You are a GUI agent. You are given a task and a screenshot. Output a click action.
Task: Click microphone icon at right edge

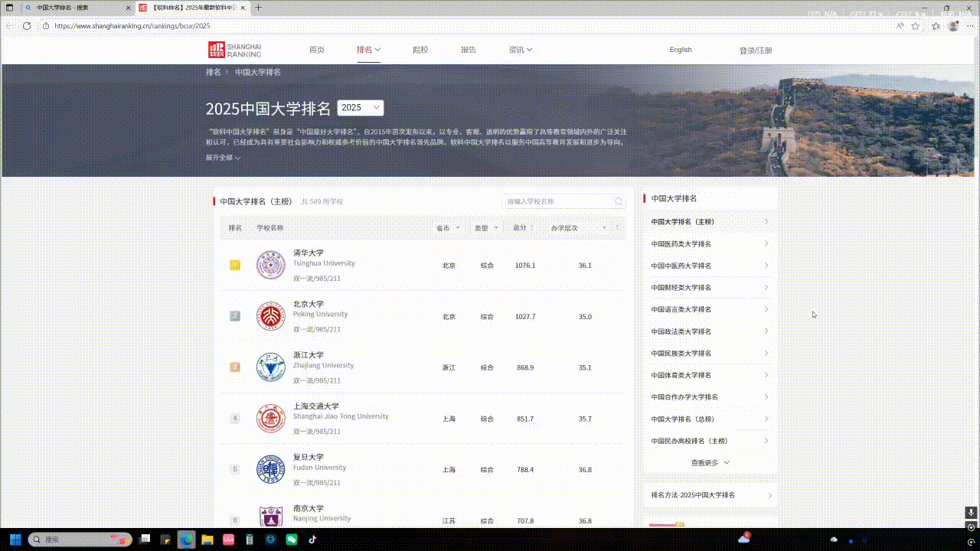[971, 513]
